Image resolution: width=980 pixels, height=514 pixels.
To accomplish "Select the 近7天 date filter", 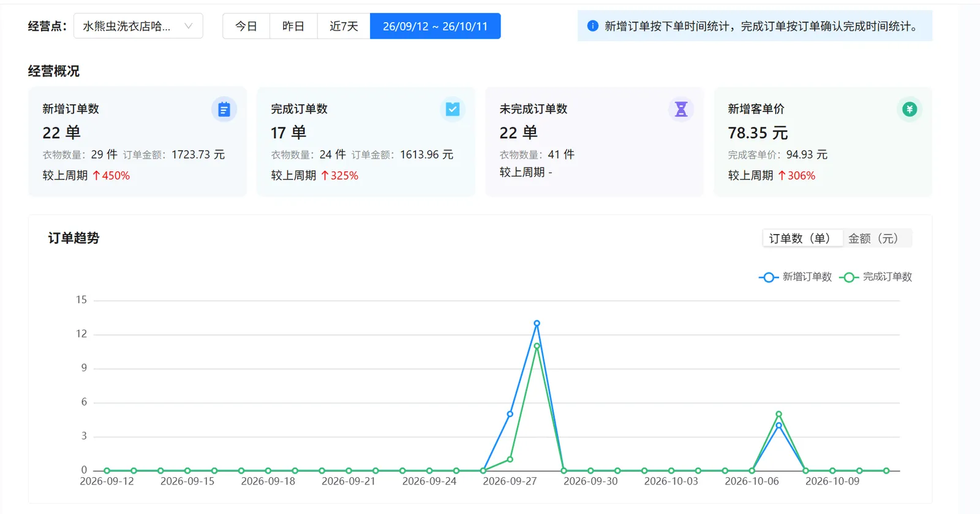I will point(344,26).
